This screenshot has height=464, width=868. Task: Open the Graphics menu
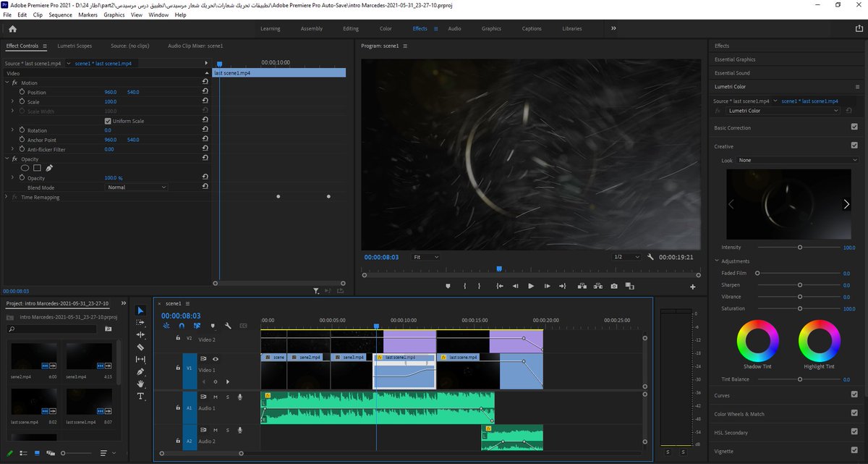point(114,14)
